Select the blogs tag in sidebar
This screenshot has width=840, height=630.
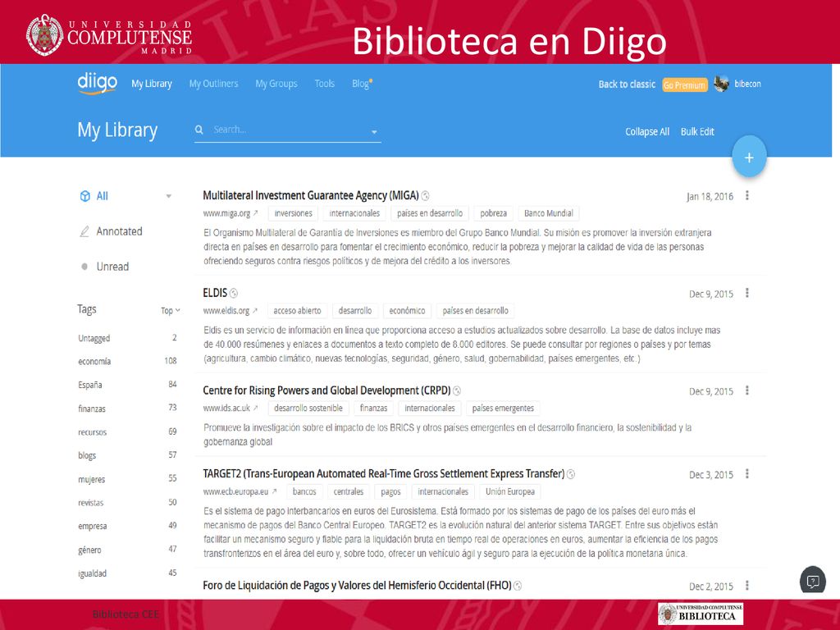[x=87, y=455]
